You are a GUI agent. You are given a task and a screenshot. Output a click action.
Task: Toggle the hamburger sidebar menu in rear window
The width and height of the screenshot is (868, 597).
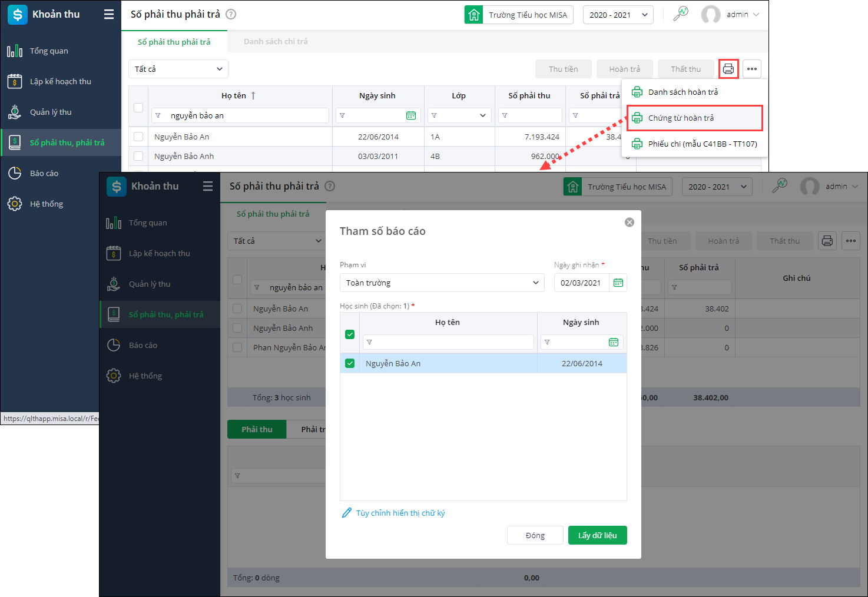tap(109, 15)
